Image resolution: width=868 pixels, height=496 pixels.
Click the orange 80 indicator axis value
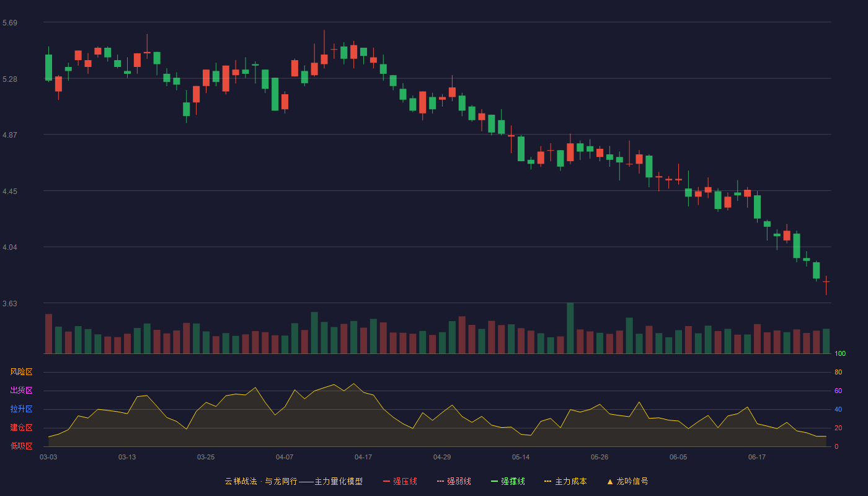click(x=838, y=372)
